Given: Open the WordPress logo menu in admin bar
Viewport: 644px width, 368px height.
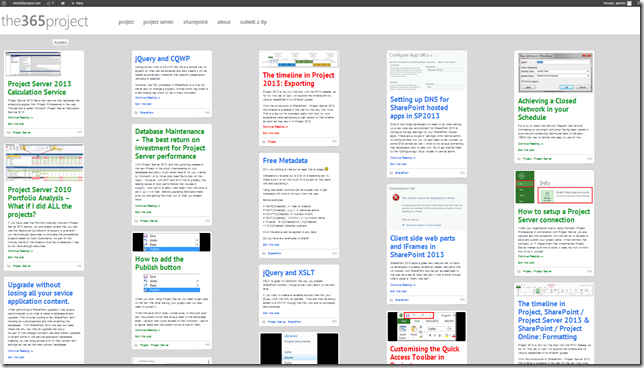Looking at the screenshot, I should [4, 3].
